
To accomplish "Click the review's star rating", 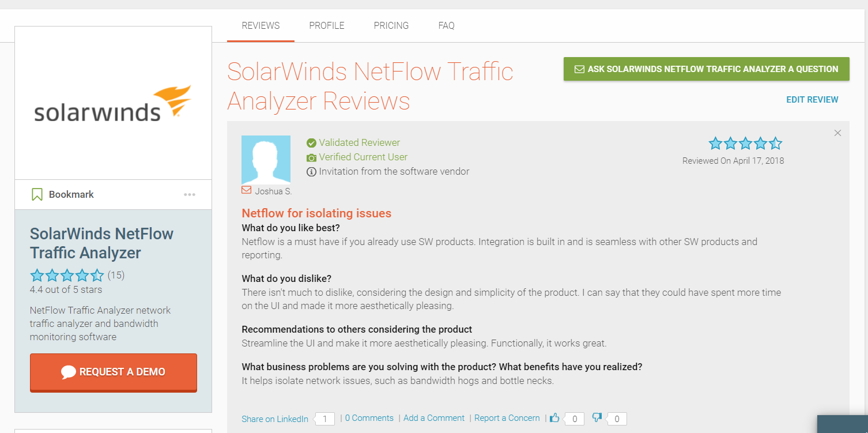I will tap(745, 144).
